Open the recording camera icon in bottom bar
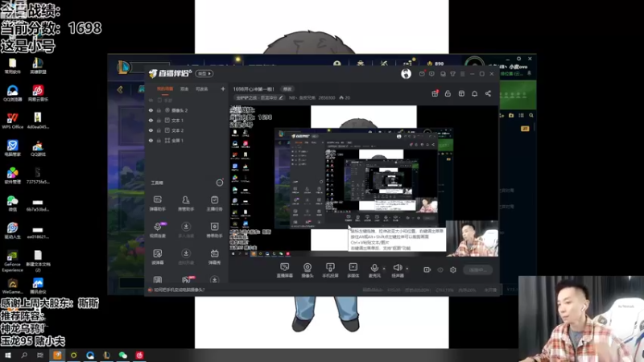The image size is (644, 362). 427,269
